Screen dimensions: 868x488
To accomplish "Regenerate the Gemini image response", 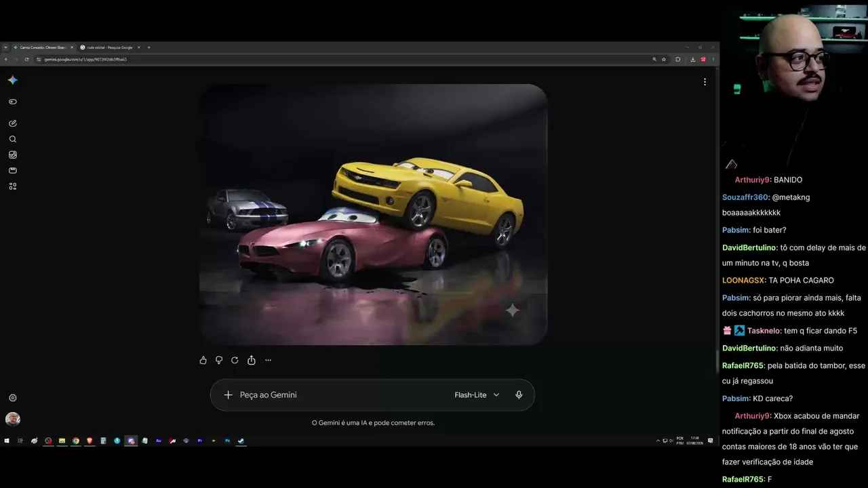I will pos(235,361).
